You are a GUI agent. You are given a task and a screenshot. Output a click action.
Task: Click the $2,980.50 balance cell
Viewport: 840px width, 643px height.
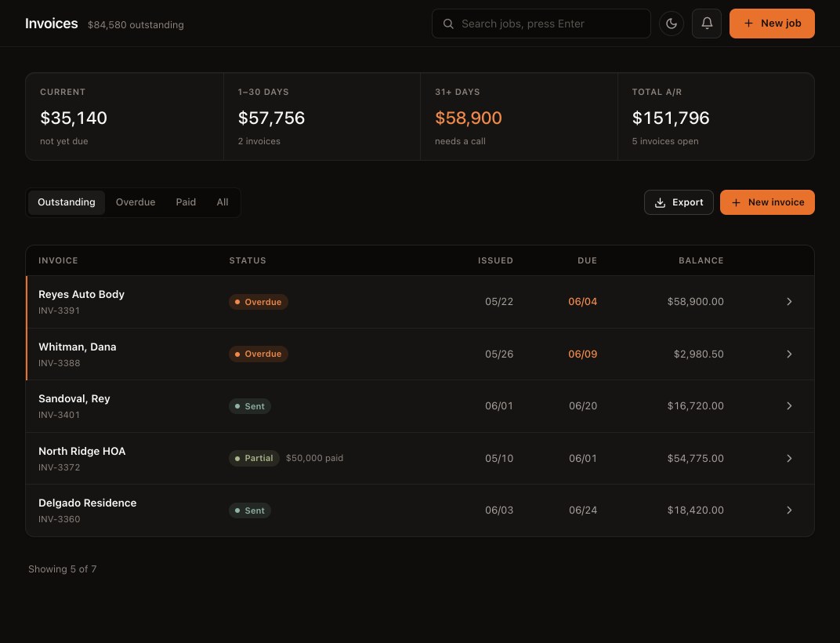[699, 354]
